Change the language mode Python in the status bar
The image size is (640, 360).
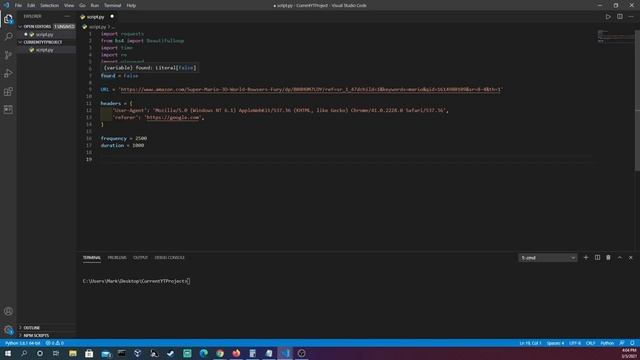point(607,343)
